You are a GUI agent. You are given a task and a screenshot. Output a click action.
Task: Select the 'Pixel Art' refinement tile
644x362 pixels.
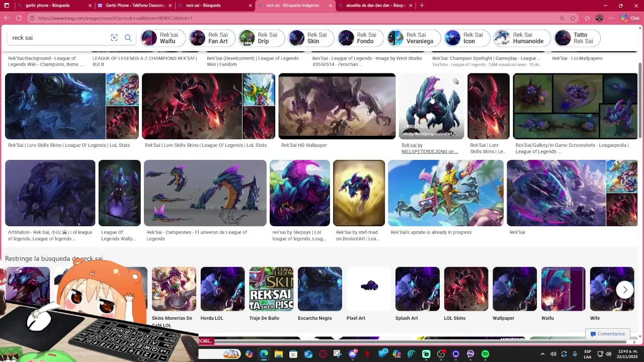(x=369, y=294)
